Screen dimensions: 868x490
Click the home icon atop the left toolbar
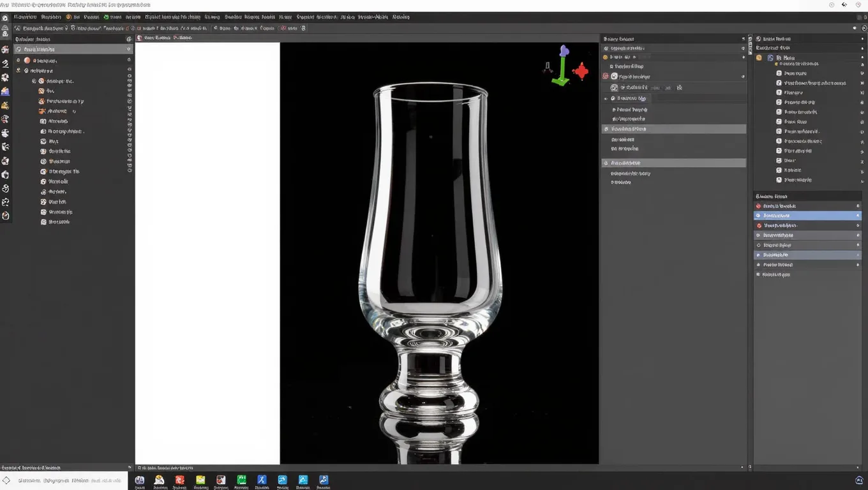5,19
